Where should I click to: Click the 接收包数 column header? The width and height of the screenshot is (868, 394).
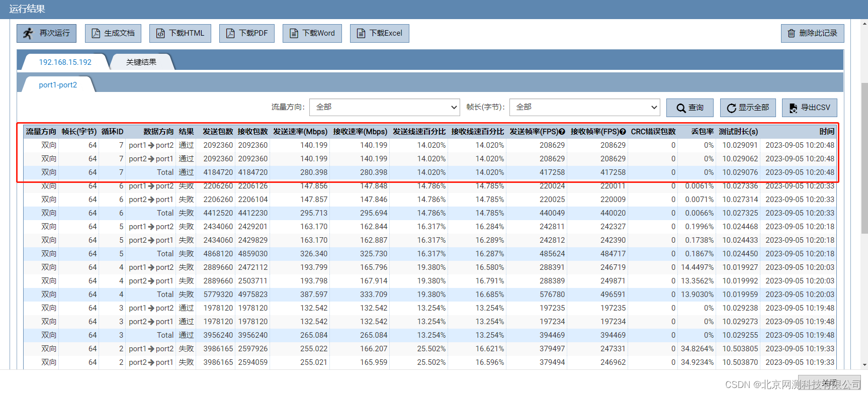tap(252, 132)
